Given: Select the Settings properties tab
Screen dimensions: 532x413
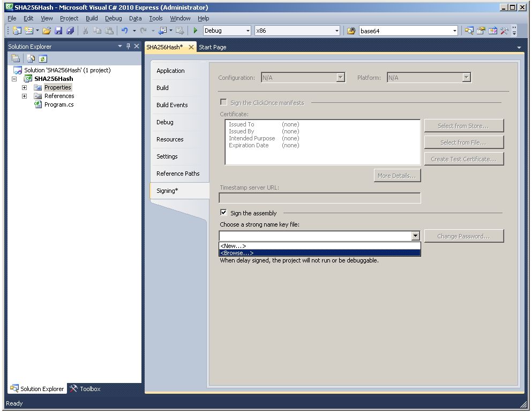Looking at the screenshot, I should pyautogui.click(x=179, y=156).
